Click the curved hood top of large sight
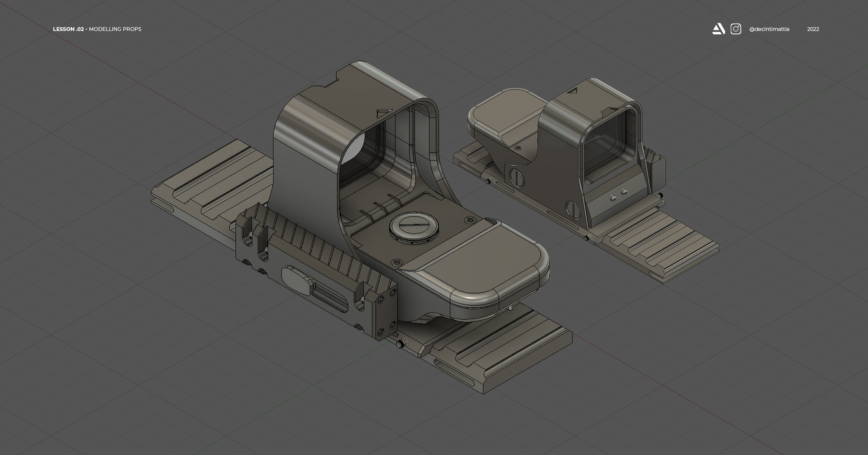This screenshot has width=868, height=455. pyautogui.click(x=331, y=110)
